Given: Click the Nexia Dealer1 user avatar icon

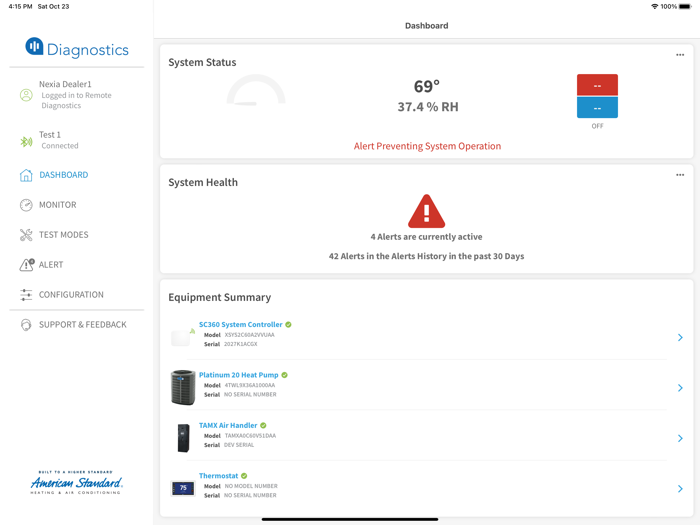Looking at the screenshot, I should click(x=26, y=95).
